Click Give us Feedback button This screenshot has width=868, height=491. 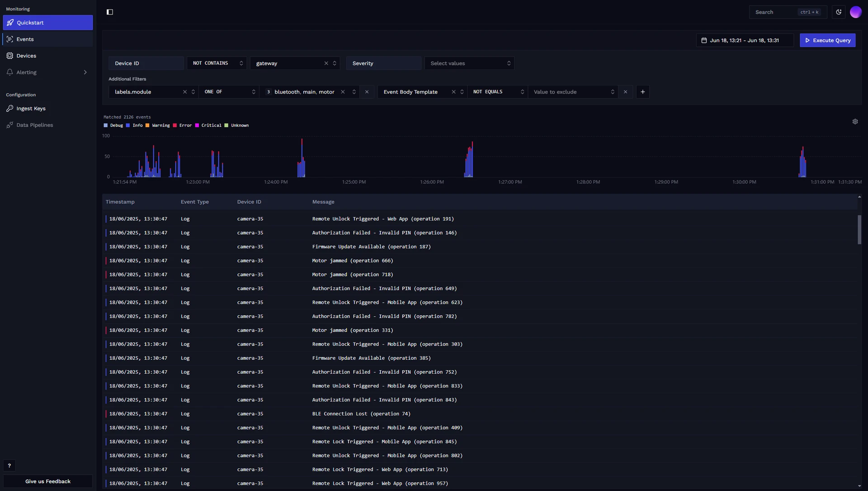pos(48,481)
